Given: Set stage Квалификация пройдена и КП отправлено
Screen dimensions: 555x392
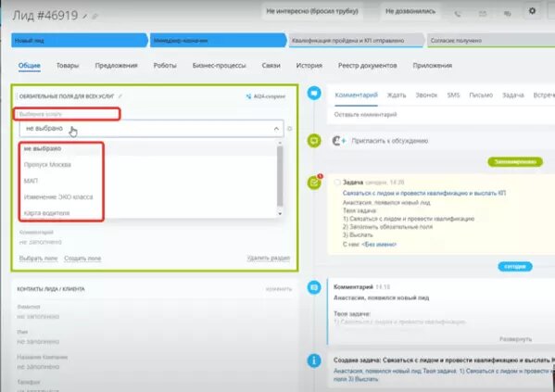Looking at the screenshot, I should (x=357, y=41).
